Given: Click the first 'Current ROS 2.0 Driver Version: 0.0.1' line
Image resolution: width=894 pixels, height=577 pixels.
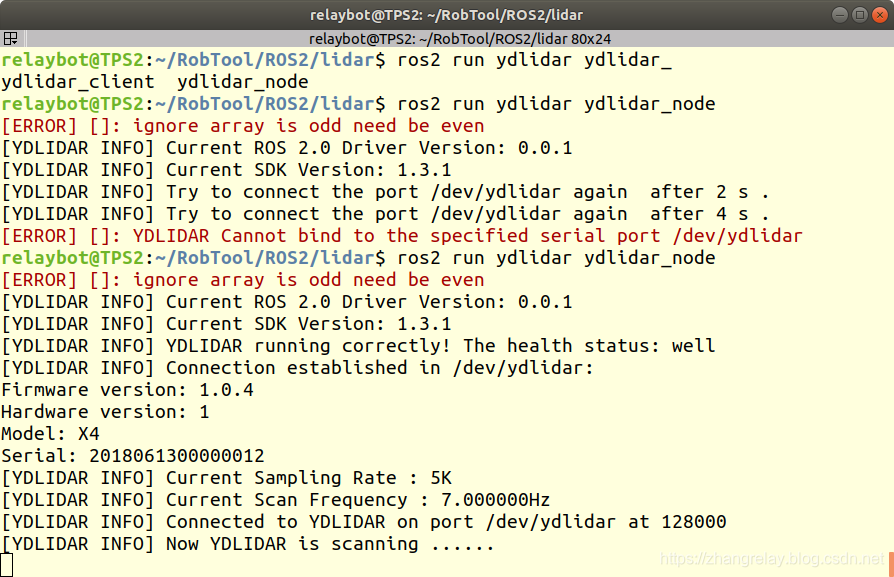Looking at the screenshot, I should point(287,148).
